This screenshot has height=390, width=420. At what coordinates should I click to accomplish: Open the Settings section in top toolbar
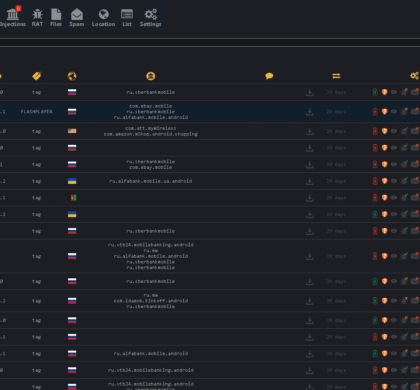(x=150, y=18)
